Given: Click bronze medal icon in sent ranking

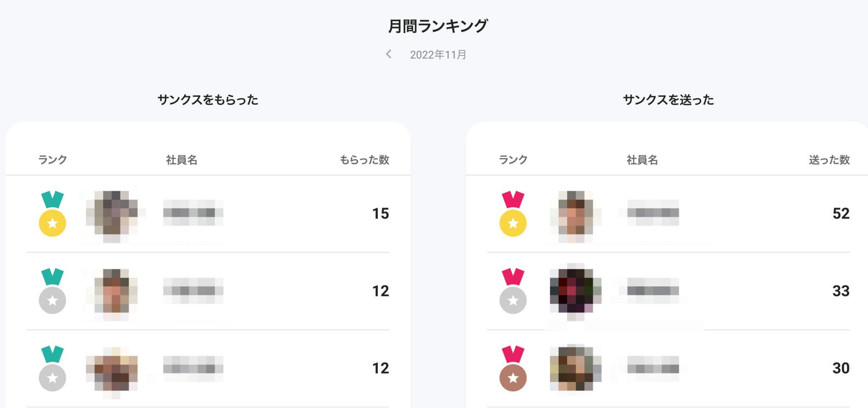Looking at the screenshot, I should click(513, 369).
